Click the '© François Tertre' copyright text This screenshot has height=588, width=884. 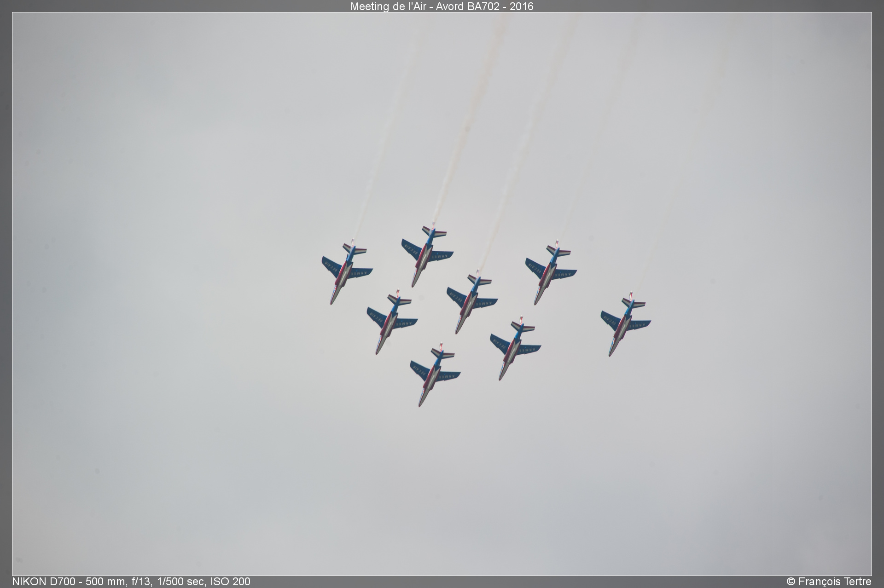[829, 582]
